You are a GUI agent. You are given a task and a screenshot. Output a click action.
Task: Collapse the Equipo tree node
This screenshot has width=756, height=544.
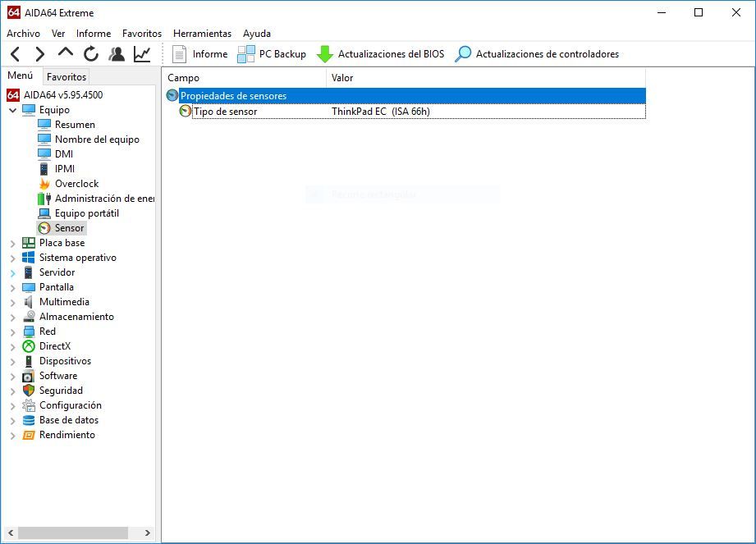click(13, 110)
